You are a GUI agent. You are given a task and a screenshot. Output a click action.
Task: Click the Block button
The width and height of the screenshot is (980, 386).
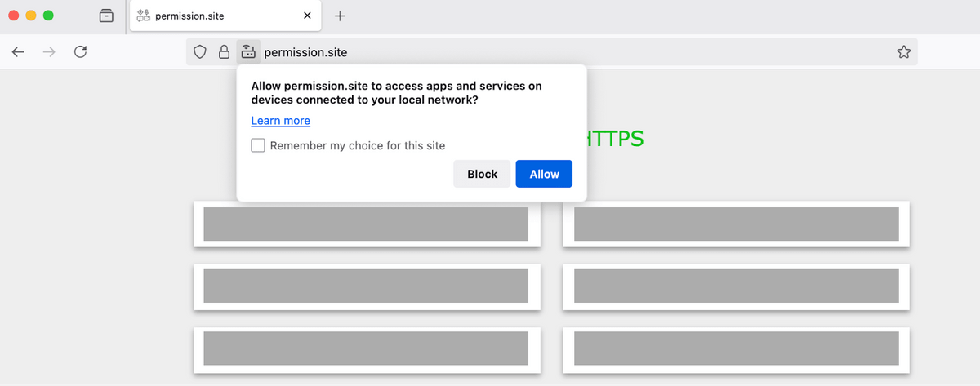point(482,174)
